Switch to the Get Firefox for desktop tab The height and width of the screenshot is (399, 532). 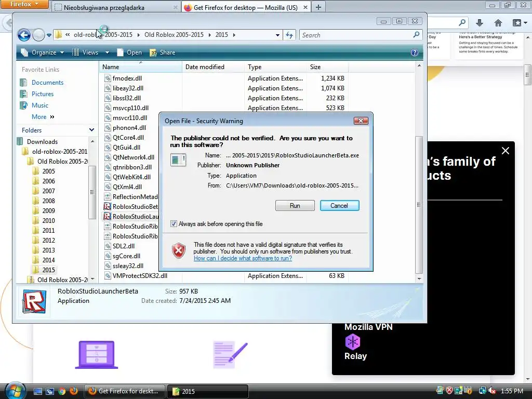click(x=246, y=7)
